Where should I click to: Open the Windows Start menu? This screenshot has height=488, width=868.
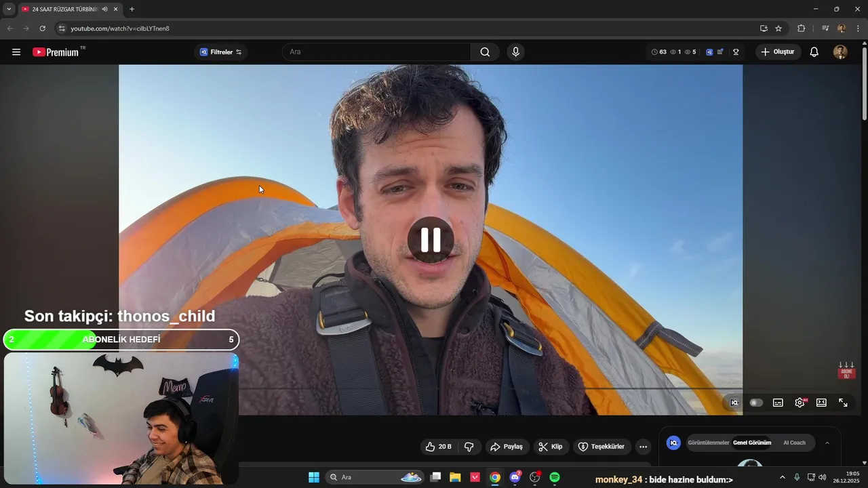tap(314, 477)
